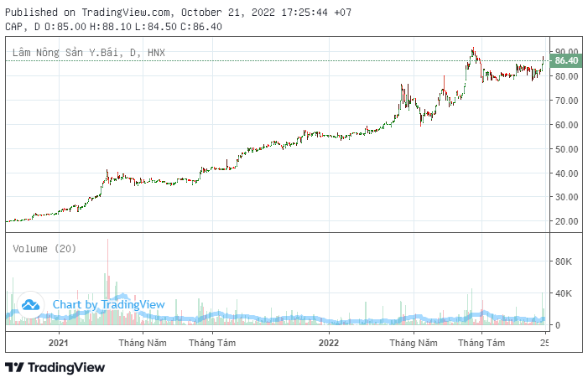The height and width of the screenshot is (383, 588).
Task: Click the 86.40 current price label
Action: click(x=567, y=60)
